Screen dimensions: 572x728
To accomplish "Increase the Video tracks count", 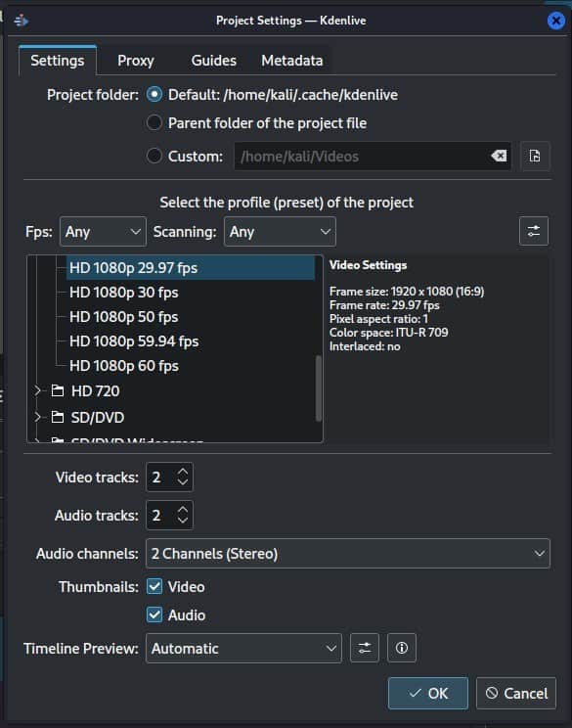I will coord(183,472).
